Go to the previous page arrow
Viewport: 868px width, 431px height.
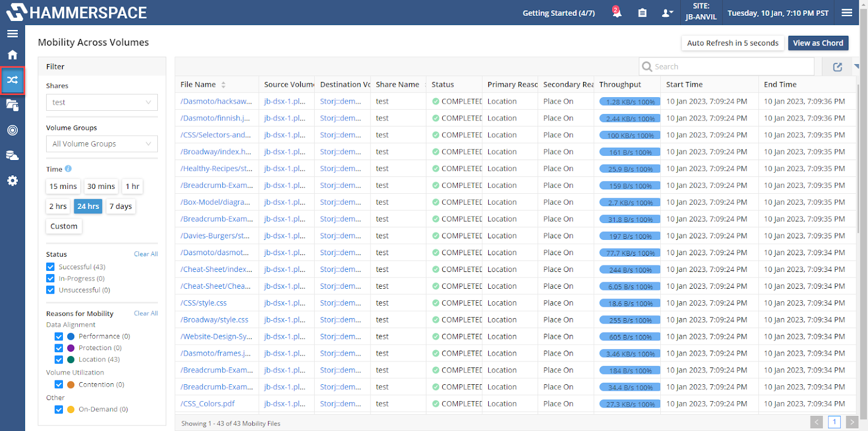click(x=816, y=422)
